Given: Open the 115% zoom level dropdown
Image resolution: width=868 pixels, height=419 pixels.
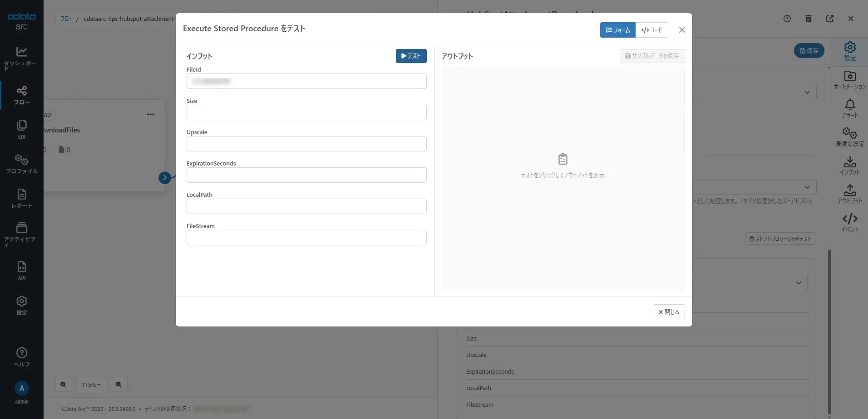Looking at the screenshot, I should (91, 384).
